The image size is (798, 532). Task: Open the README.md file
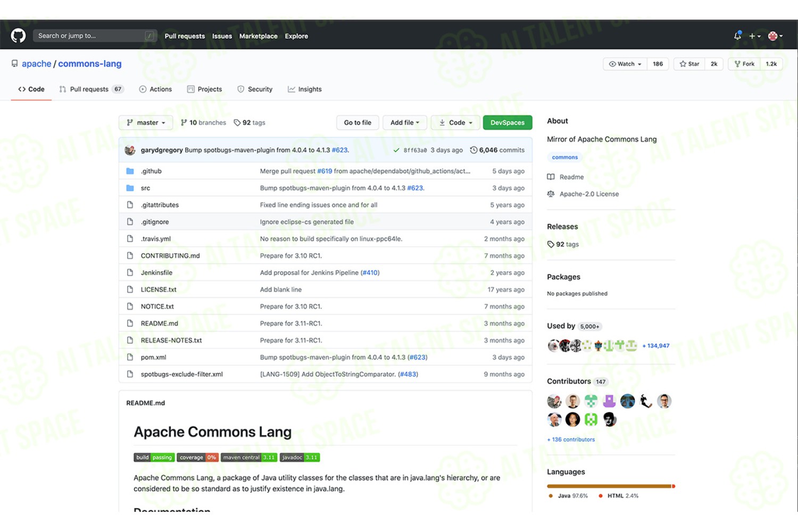point(160,323)
